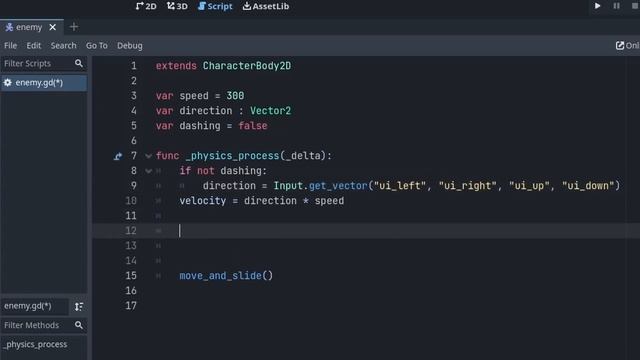Jump to _physics_process in methods list

point(36,344)
